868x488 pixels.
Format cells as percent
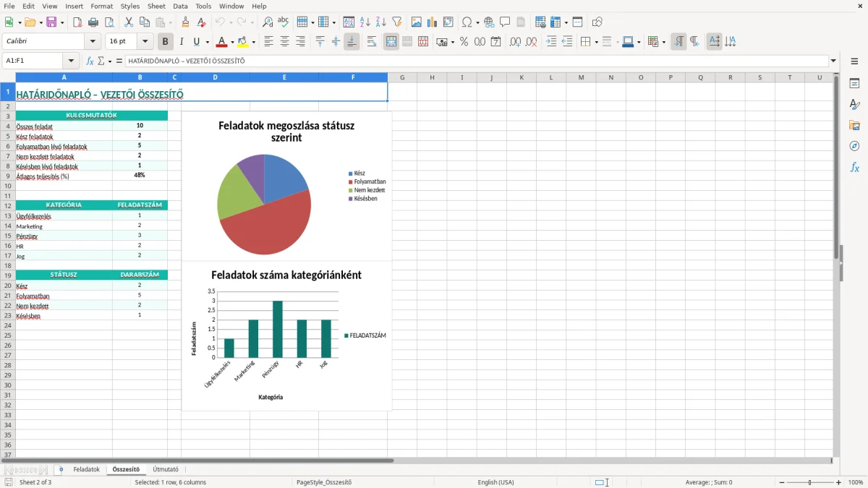click(x=464, y=42)
